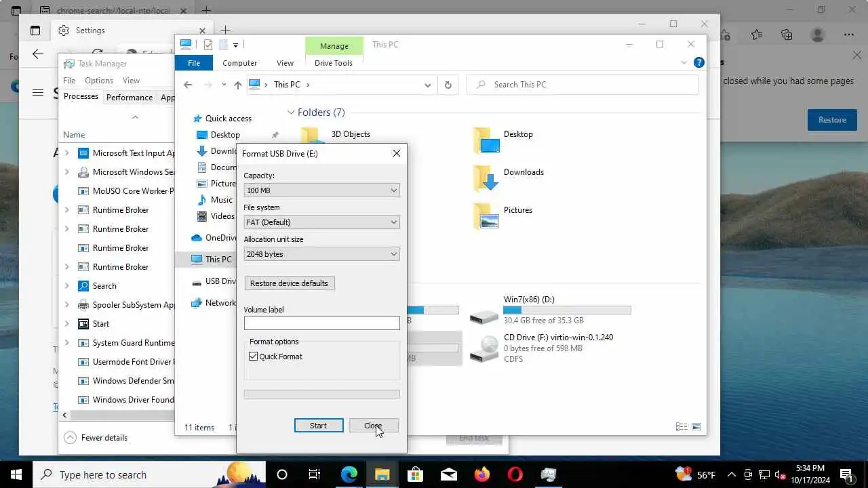Expand Microsoft Text Input process row

pyautogui.click(x=66, y=153)
